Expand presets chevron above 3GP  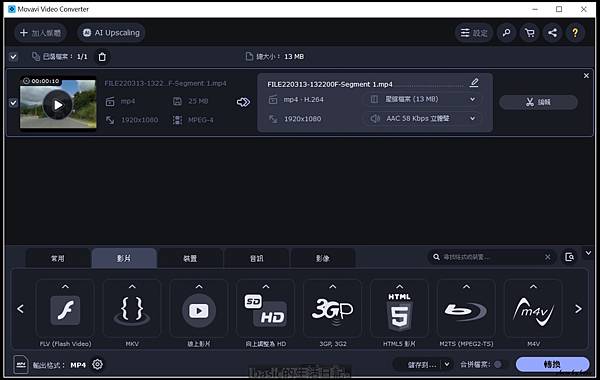point(333,286)
